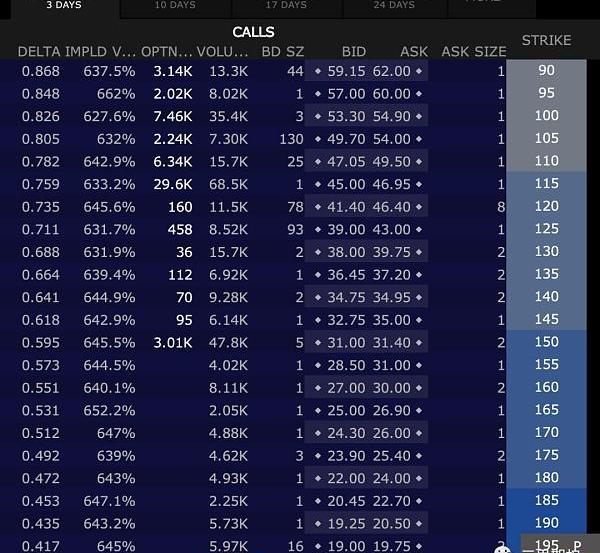The height and width of the screenshot is (553, 600).
Task: Click the STRIKE column header
Action: pos(546,41)
